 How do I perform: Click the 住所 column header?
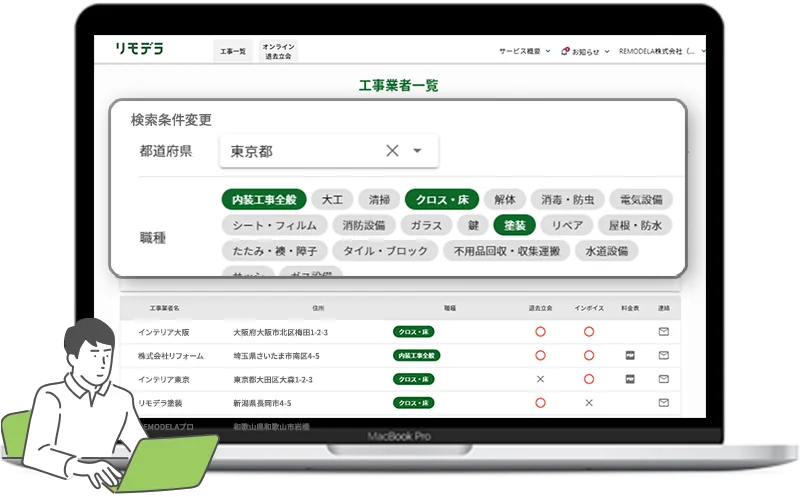pos(318,308)
